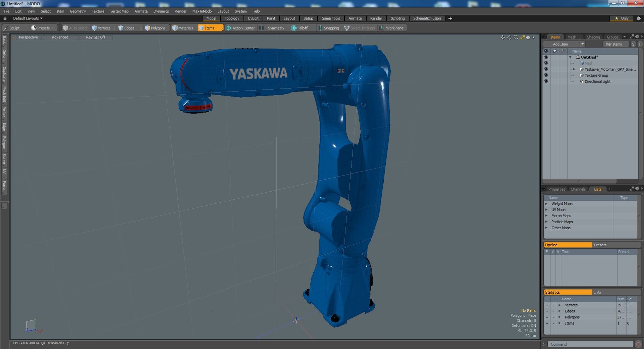Open the Render menu
The height and width of the screenshot is (349, 644).
tap(180, 11)
